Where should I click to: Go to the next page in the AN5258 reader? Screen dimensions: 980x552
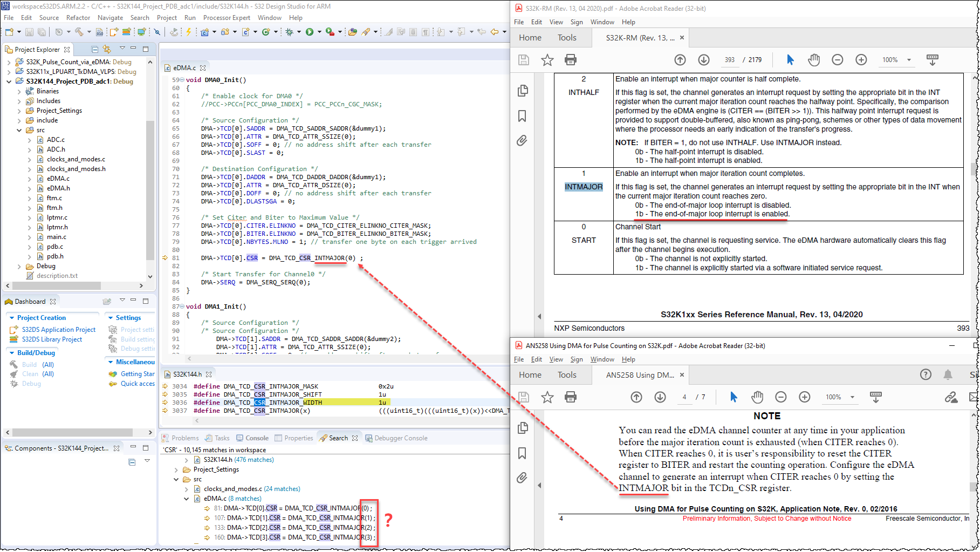point(660,397)
